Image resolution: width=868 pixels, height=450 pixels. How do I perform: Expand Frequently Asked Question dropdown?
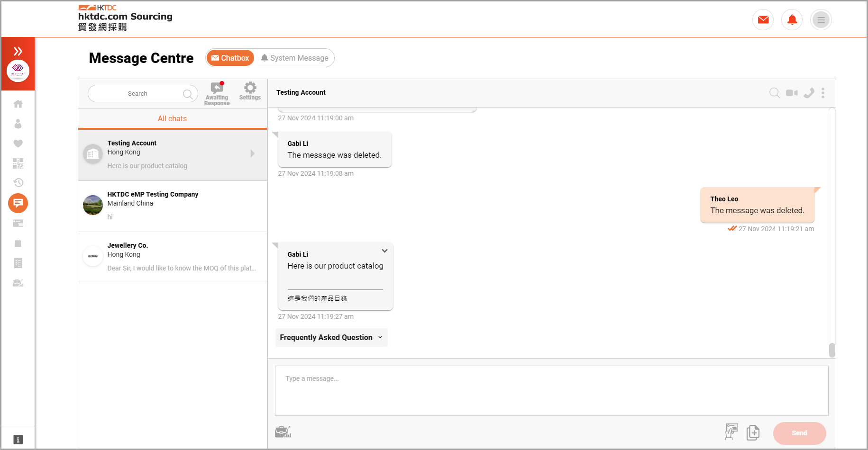pyautogui.click(x=331, y=337)
